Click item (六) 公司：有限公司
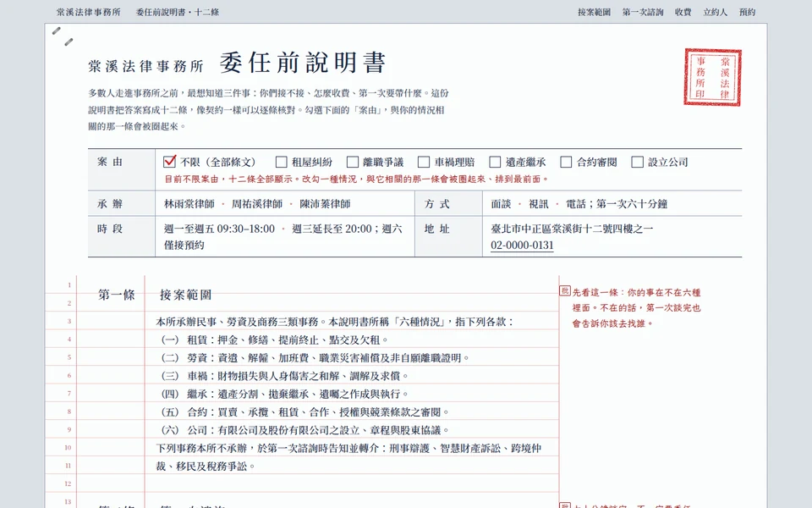 pyautogui.click(x=305, y=430)
